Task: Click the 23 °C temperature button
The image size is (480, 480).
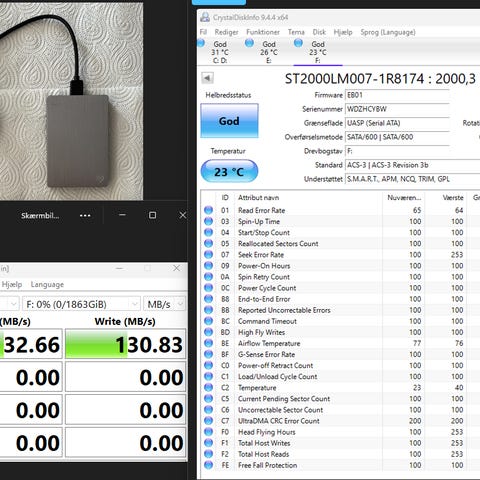Action: tap(229, 172)
